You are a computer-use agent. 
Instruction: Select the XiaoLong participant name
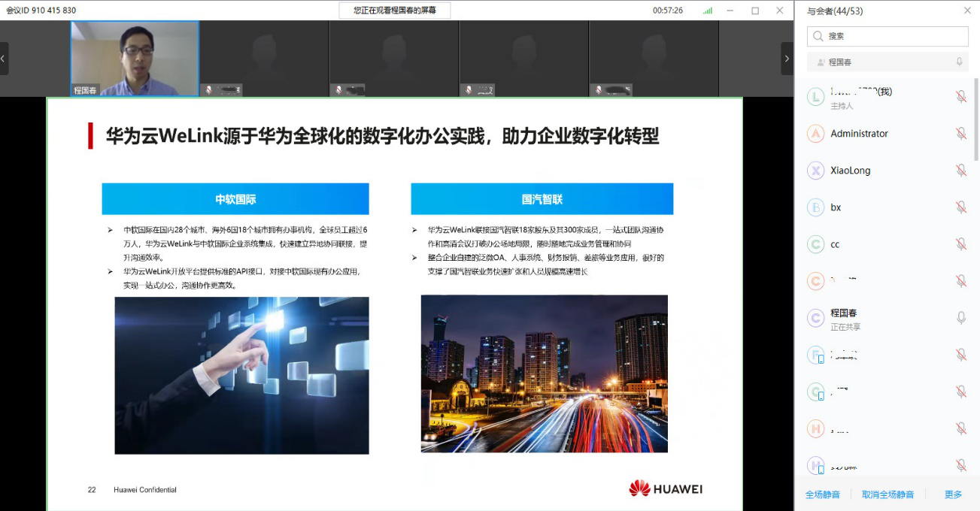click(x=851, y=171)
